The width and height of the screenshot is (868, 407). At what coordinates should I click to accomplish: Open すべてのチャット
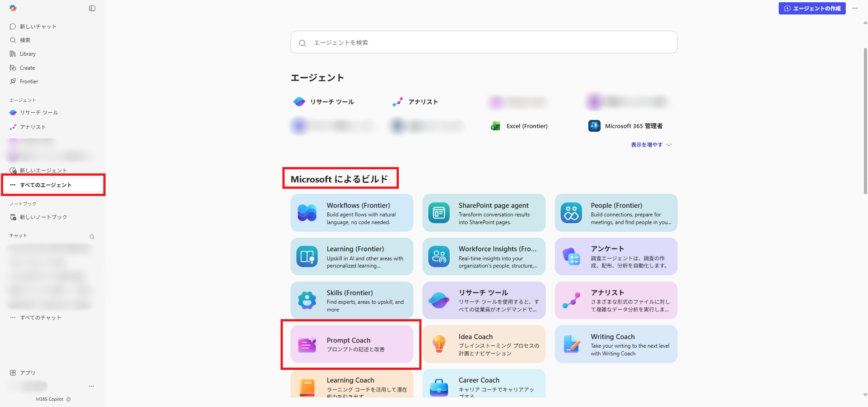coord(36,318)
